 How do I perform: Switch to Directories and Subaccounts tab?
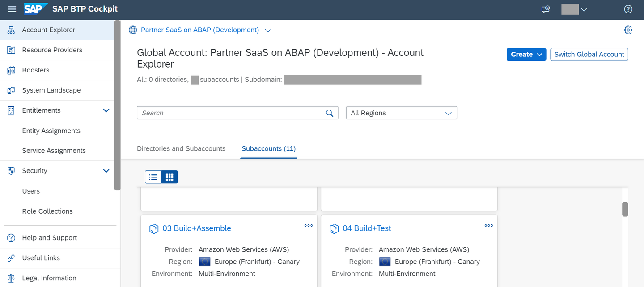[x=181, y=148]
